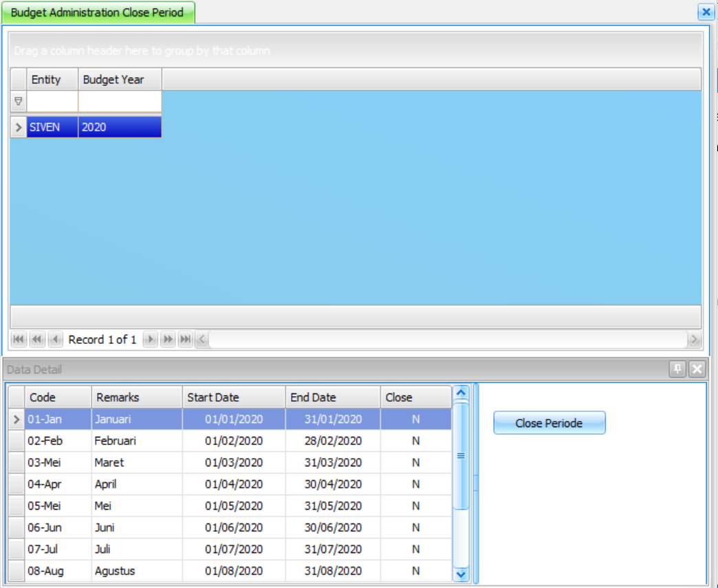Sort by Code column header

click(x=58, y=397)
